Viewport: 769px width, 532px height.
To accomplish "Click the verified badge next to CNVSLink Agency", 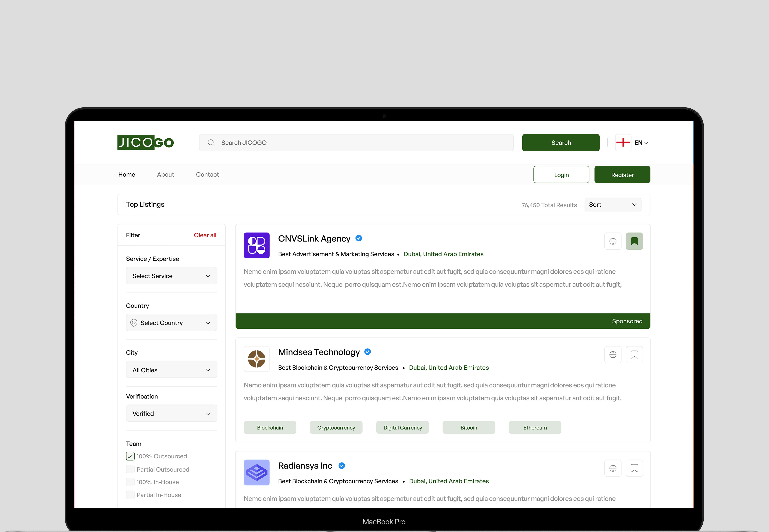I will point(359,238).
